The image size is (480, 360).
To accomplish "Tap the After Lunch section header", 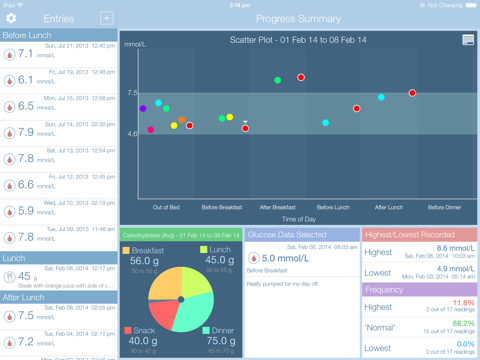I will 59,297.
